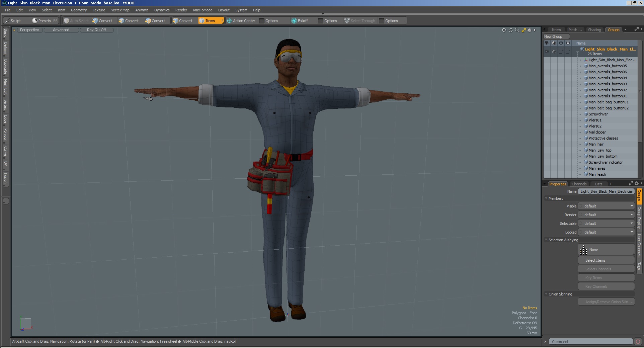Image resolution: width=644 pixels, height=348 pixels.
Task: Open the Advanced shading style dropdown
Action: 61,30
